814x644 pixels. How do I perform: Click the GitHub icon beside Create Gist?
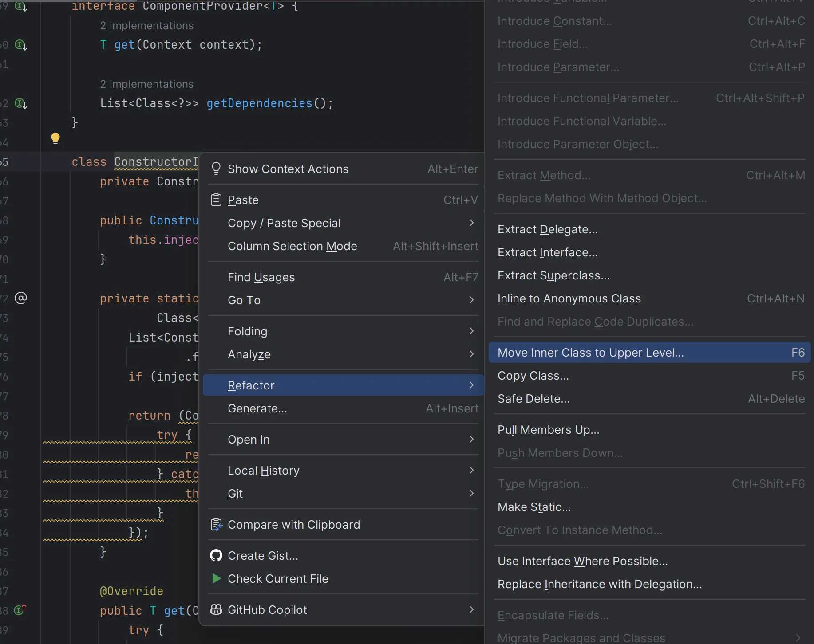point(216,556)
